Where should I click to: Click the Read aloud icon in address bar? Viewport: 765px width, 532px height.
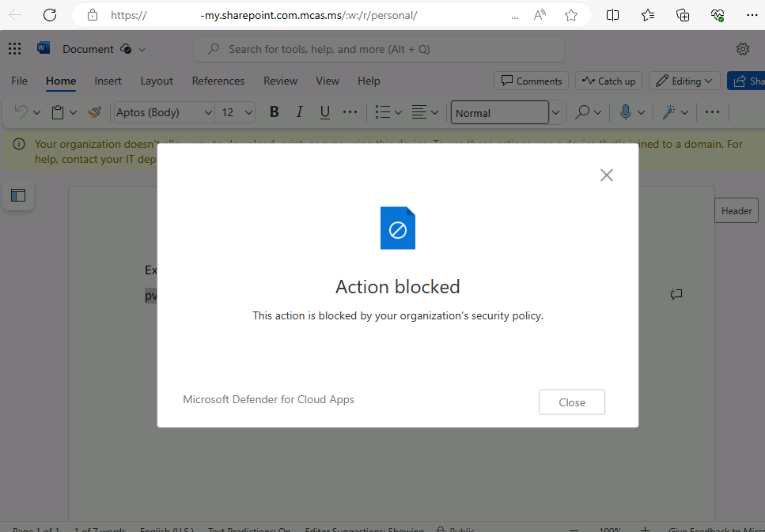coord(539,15)
